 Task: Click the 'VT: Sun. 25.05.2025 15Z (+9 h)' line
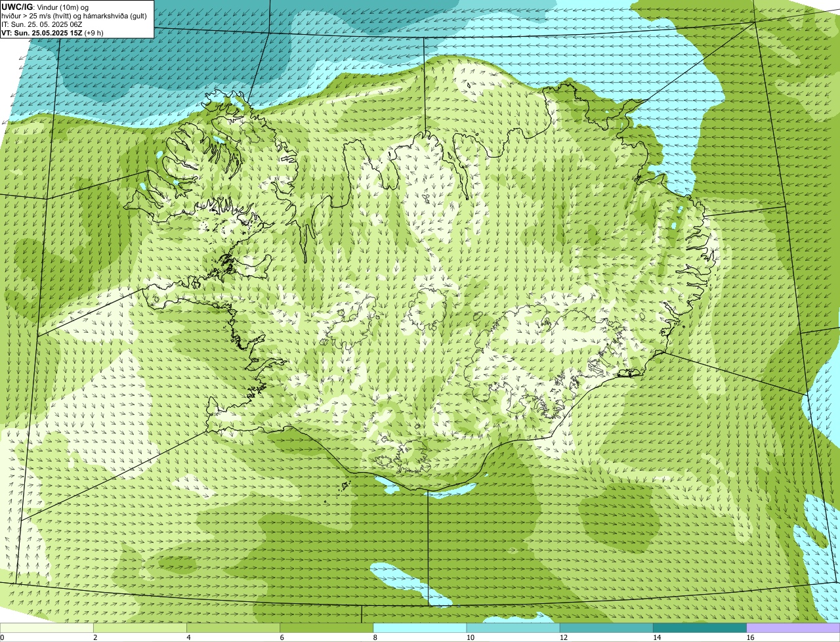click(52, 32)
